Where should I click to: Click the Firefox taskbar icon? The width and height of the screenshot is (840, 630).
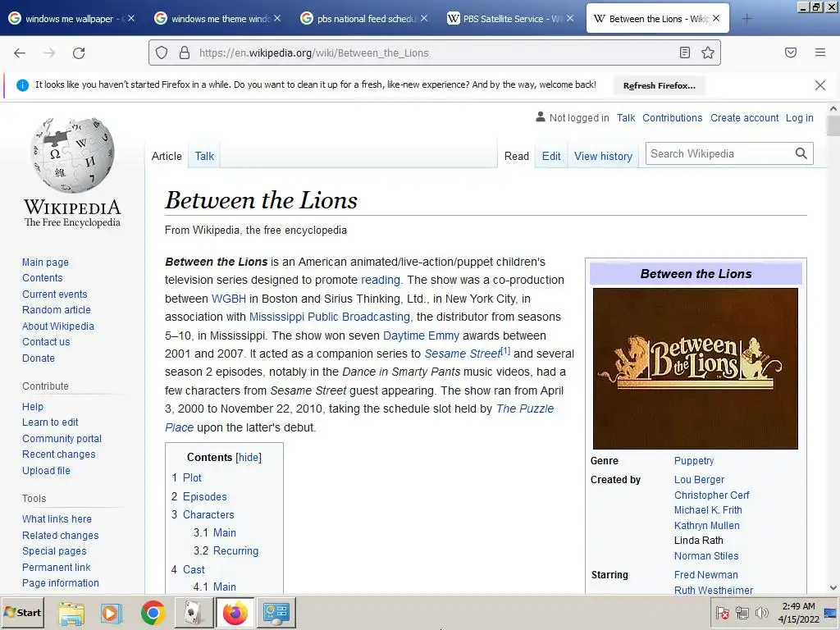click(x=235, y=613)
